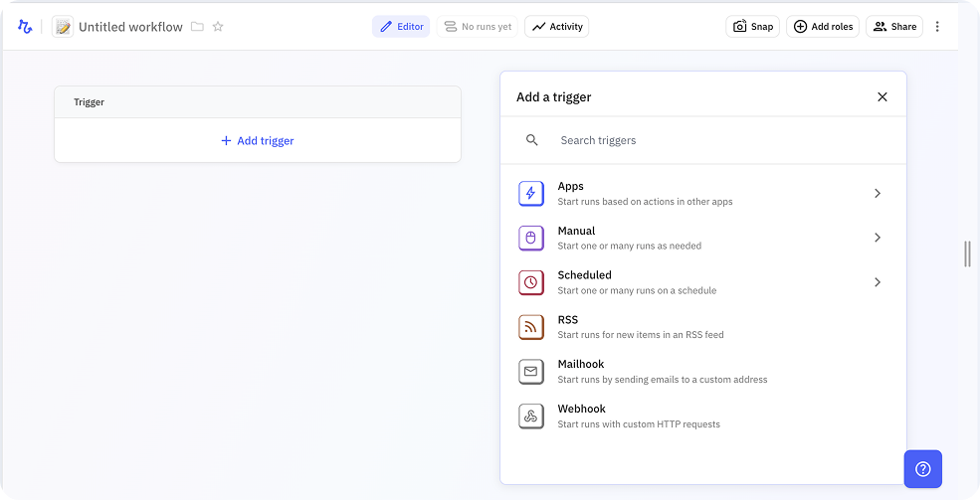Select the RSS trigger title
Image resolution: width=980 pixels, height=500 pixels.
tap(567, 320)
